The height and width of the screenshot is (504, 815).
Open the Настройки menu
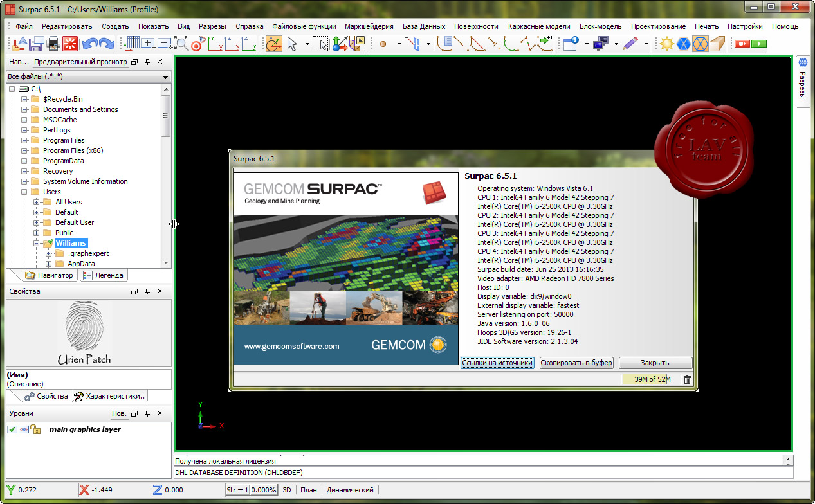pos(745,26)
